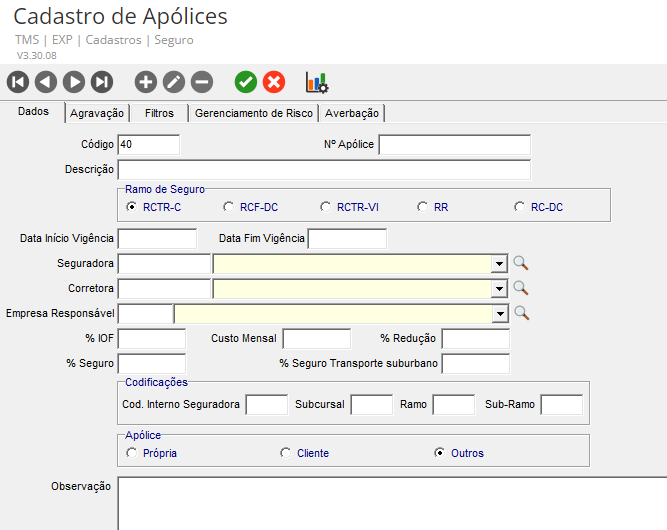Go to the first record
Image resolution: width=667 pixels, height=530 pixels.
(18, 82)
